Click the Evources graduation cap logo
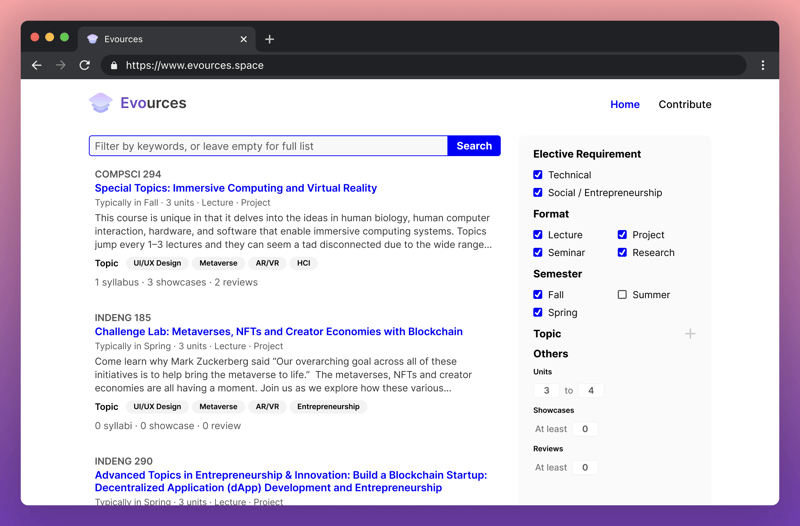Screen dimensions: 800x526 coord(100,103)
